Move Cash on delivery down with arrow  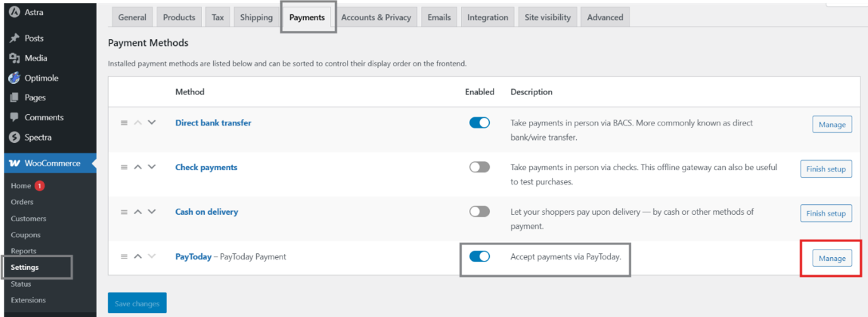152,212
